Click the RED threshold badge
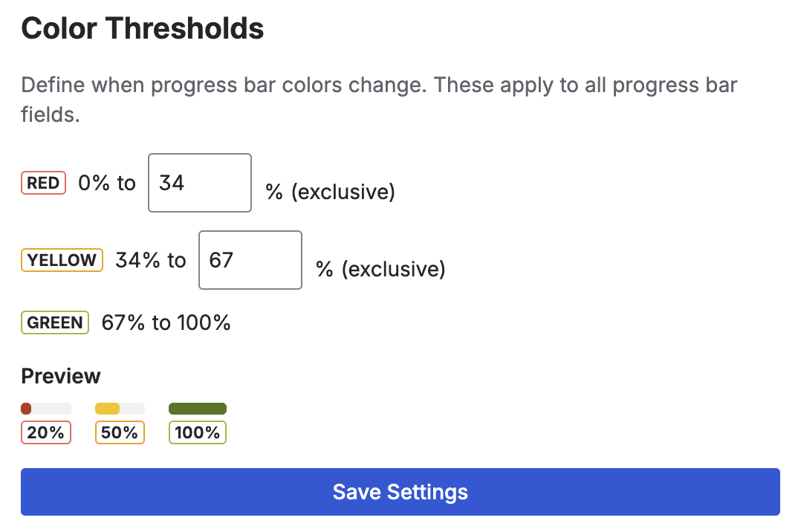801x532 pixels. [x=43, y=183]
